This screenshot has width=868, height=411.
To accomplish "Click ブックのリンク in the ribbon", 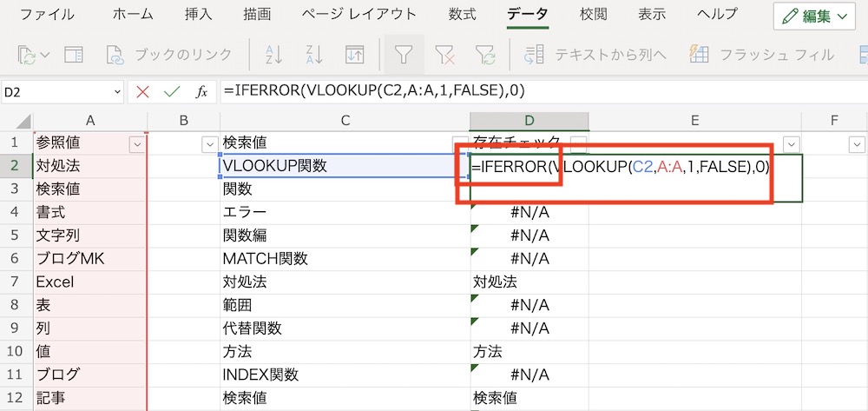I will (169, 54).
